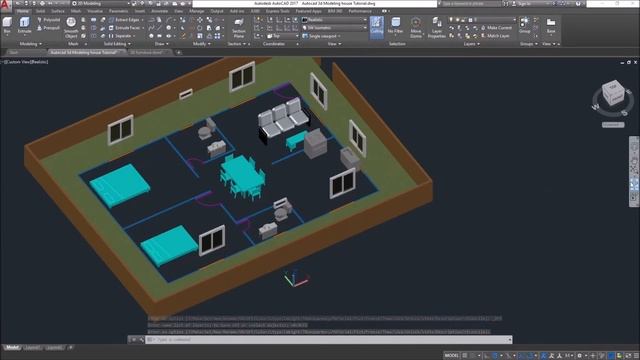Open status bar customization menu icon
This screenshot has width=640, height=360.
(635, 356)
